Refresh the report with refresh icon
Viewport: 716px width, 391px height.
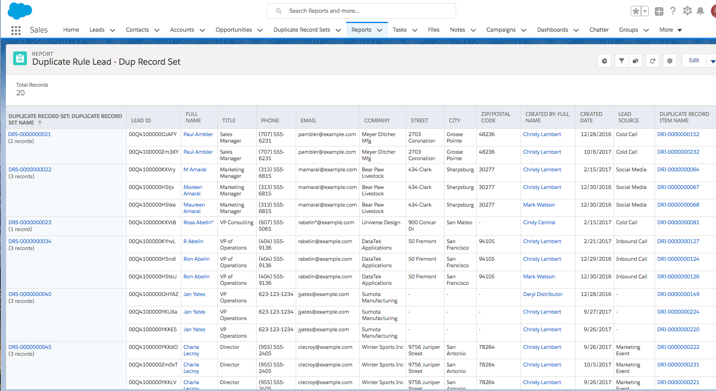point(653,61)
